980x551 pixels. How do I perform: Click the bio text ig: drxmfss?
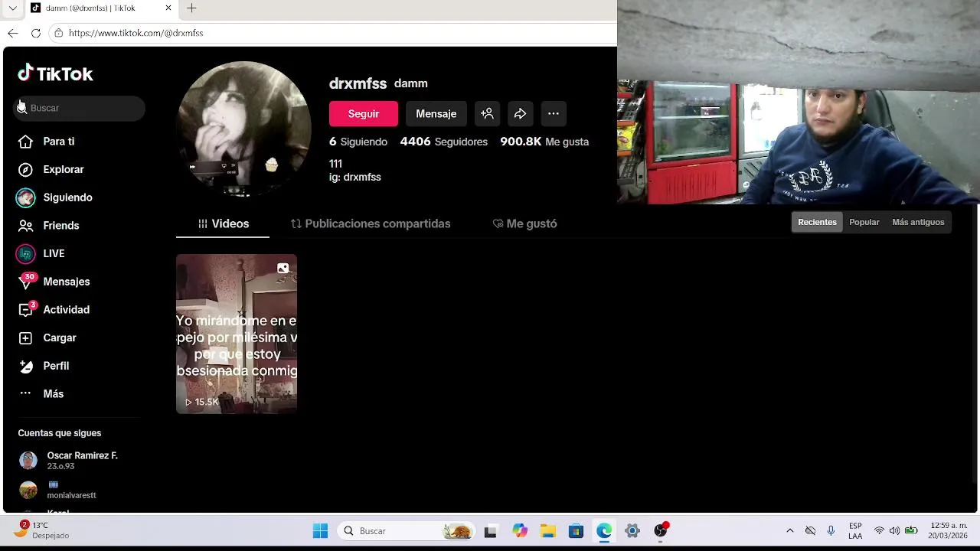pyautogui.click(x=355, y=177)
